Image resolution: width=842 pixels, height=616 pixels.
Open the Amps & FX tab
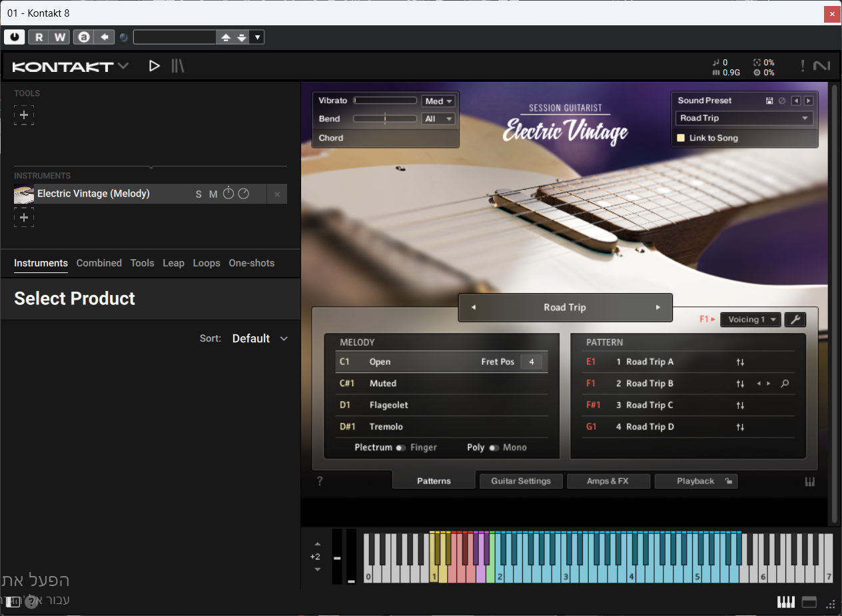coord(608,481)
